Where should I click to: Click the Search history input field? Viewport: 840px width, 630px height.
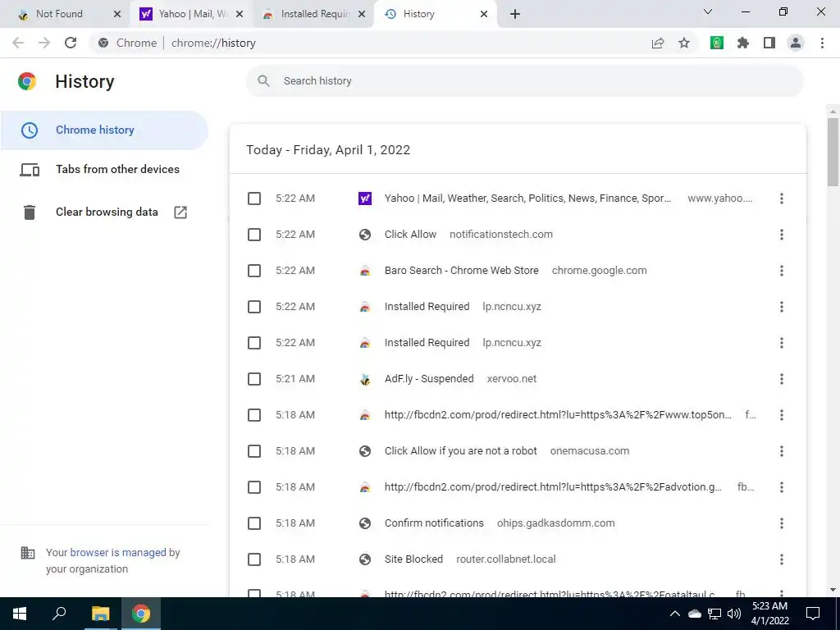(525, 81)
